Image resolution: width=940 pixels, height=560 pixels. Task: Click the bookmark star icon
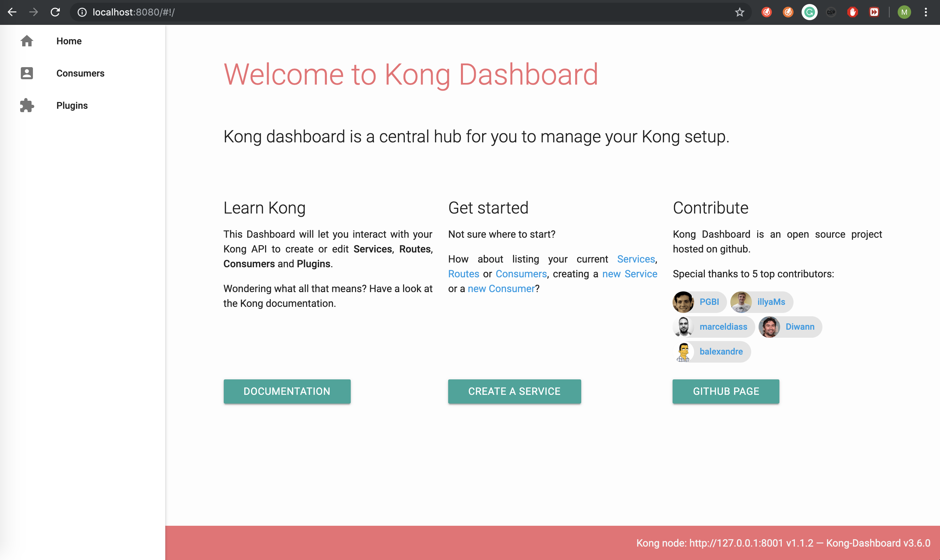pos(740,12)
